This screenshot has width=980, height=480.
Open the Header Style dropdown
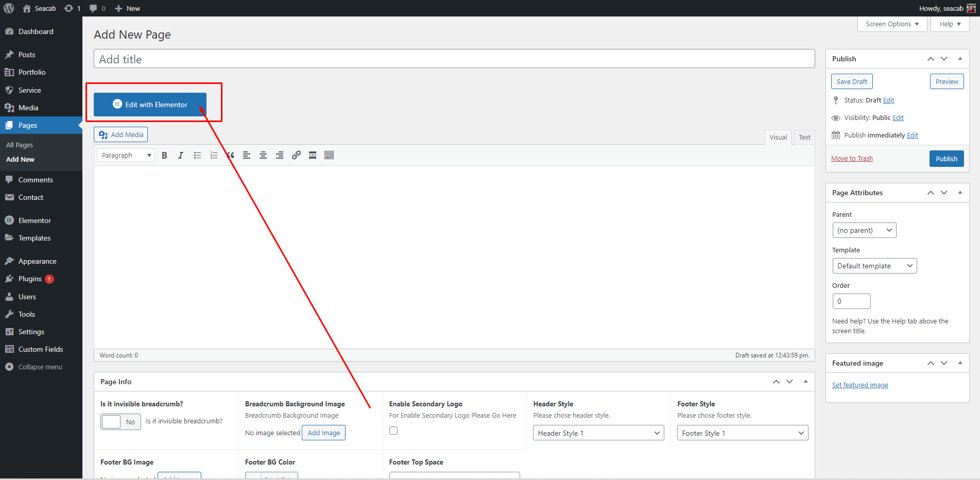(598, 433)
